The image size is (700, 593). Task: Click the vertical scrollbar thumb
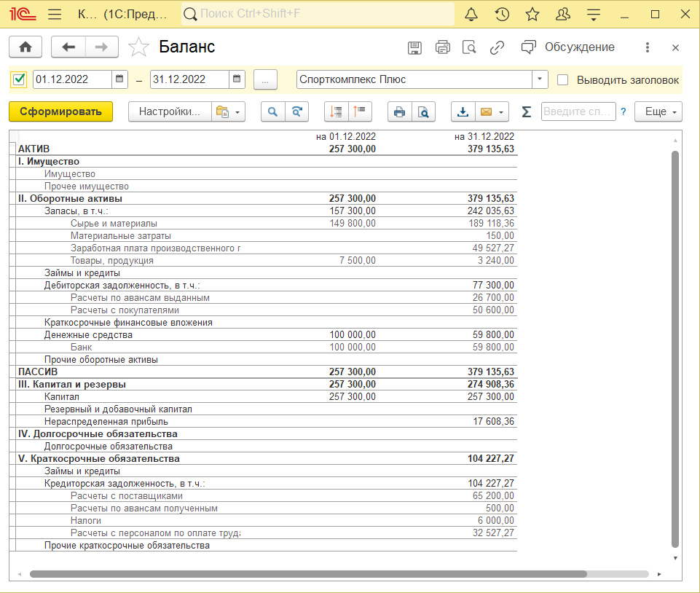pos(675,350)
